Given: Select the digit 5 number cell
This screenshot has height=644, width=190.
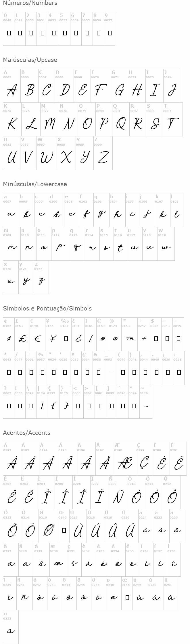Looking at the screenshot, I should 65,33.
